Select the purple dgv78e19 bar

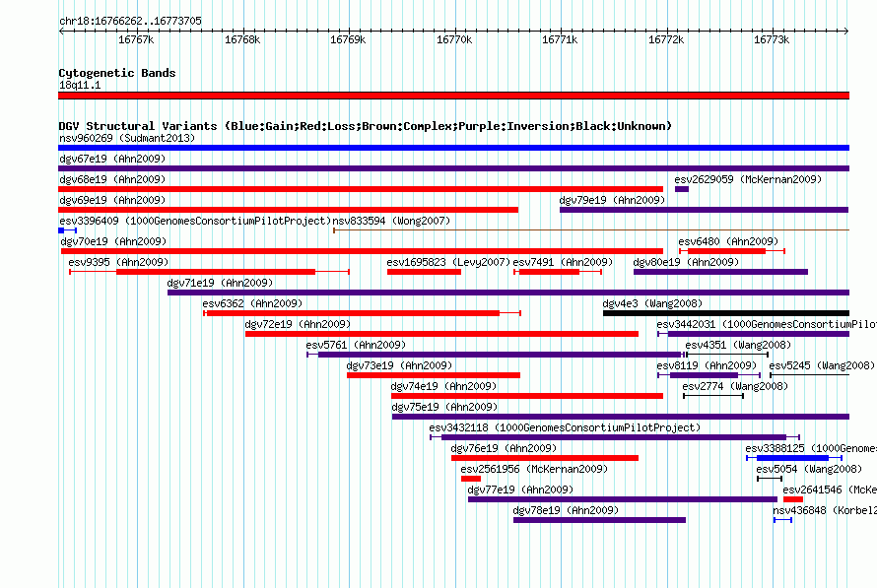(599, 520)
